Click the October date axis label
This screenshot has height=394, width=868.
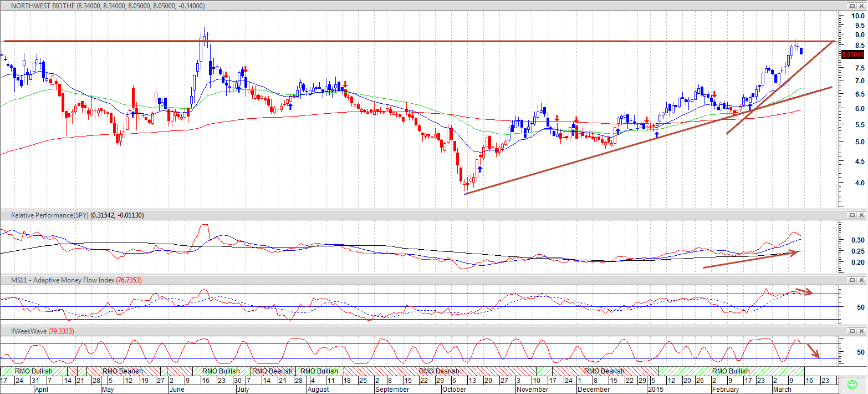coord(455,390)
